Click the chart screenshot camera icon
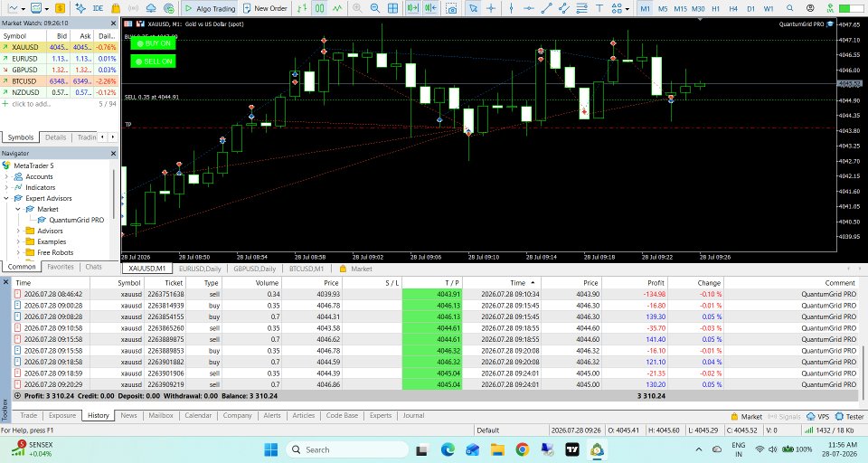The width and height of the screenshot is (868, 463). click(x=452, y=8)
